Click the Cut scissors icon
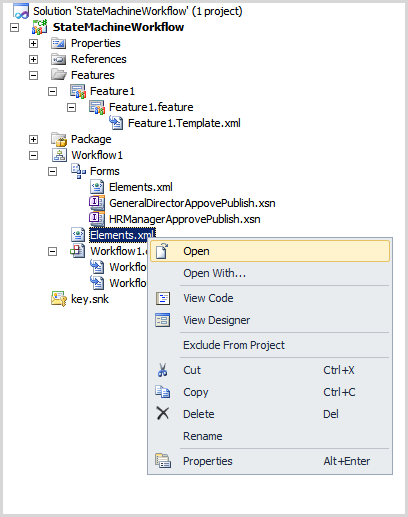 (x=163, y=370)
